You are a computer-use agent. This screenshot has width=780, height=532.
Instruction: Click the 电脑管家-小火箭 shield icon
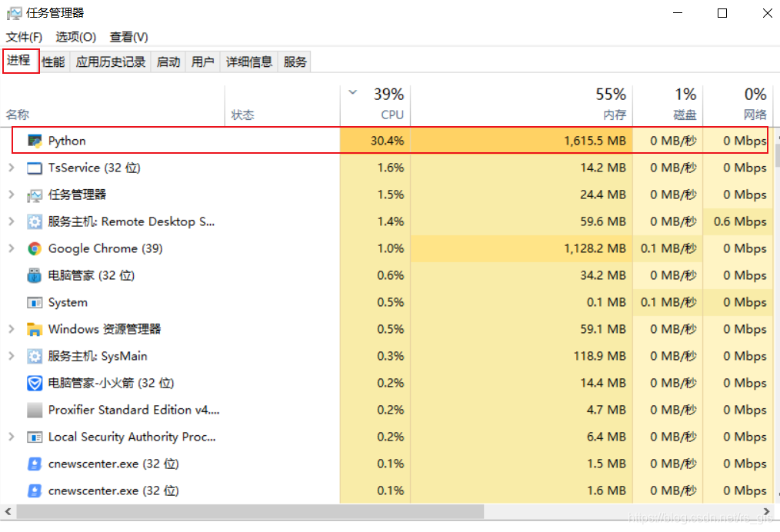pos(35,383)
